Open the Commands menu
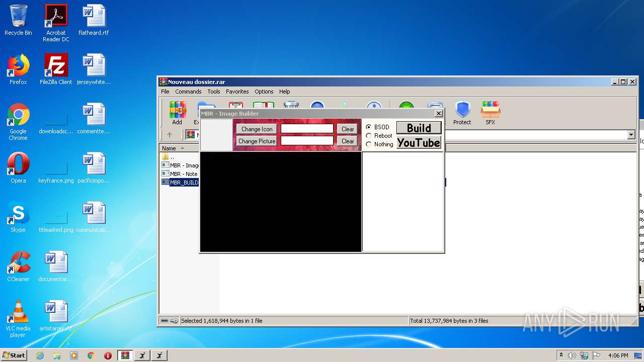The width and height of the screenshot is (644, 362). click(188, 92)
